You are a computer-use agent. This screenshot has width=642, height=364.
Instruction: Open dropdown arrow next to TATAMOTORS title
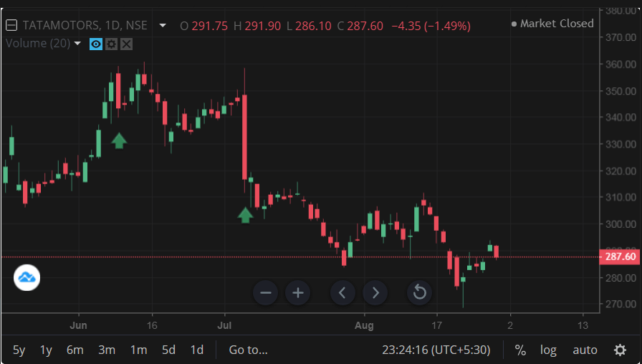tap(163, 25)
